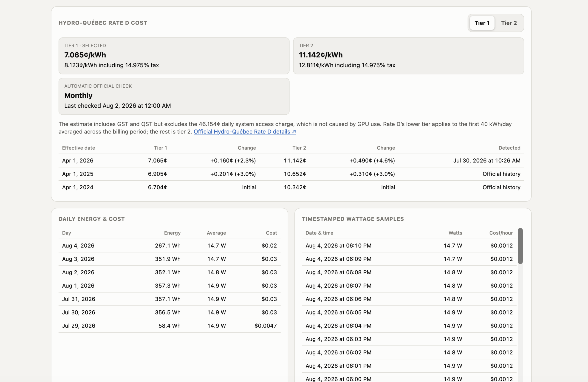Viewport: 588px width, 382px height.
Task: Select the Aug 4, 2026 at 06:05 PM sample
Action: pyautogui.click(x=409, y=312)
